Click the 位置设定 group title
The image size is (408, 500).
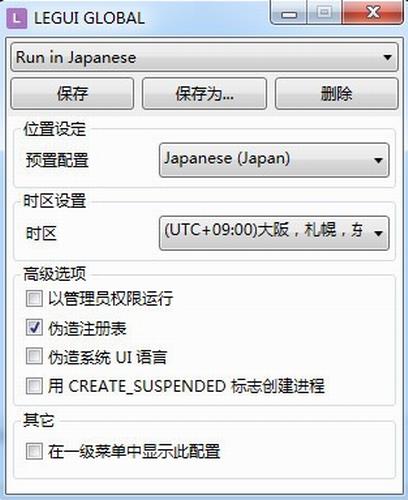pyautogui.click(x=55, y=129)
